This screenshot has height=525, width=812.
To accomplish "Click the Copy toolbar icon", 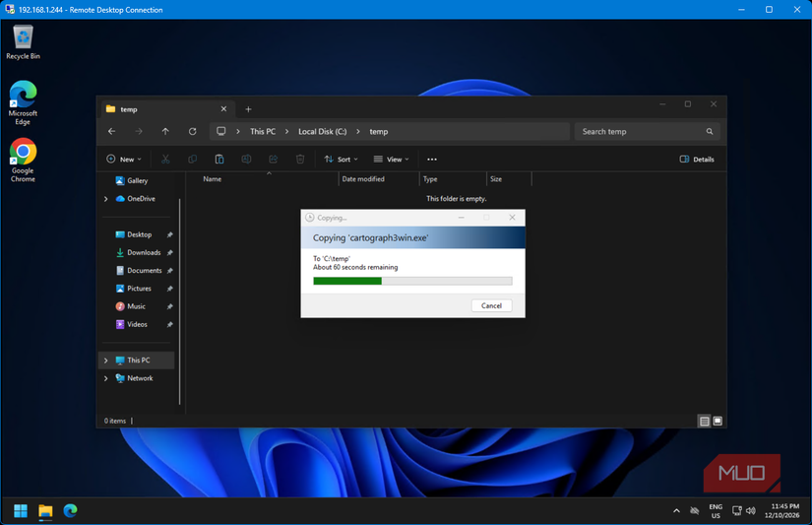I will pyautogui.click(x=192, y=160).
